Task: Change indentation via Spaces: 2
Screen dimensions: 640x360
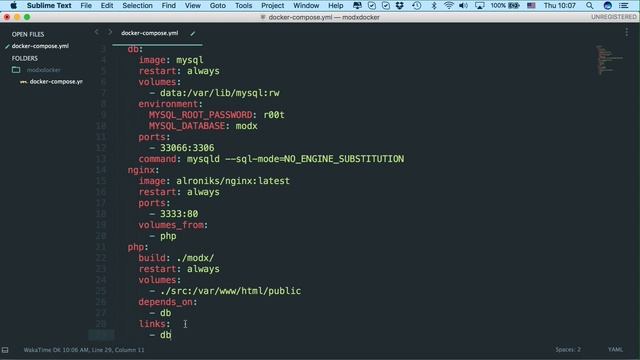Action: coord(568,350)
